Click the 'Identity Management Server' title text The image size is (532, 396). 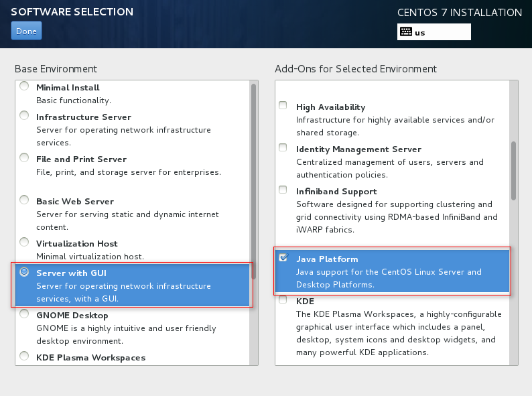point(358,149)
